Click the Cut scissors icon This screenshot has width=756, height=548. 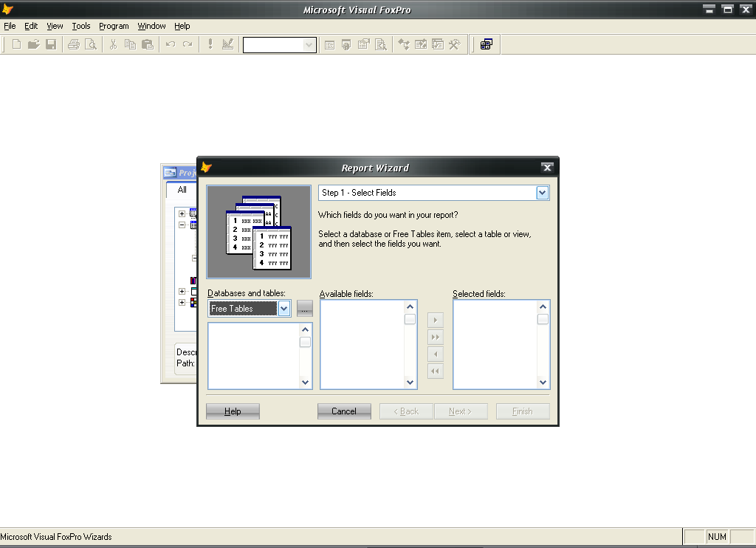(x=113, y=45)
